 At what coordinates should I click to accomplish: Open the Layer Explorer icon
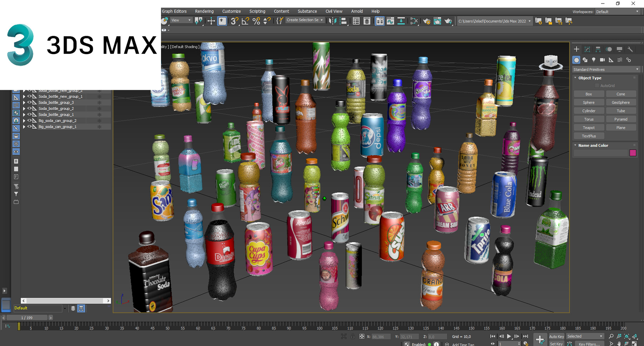[367, 21]
